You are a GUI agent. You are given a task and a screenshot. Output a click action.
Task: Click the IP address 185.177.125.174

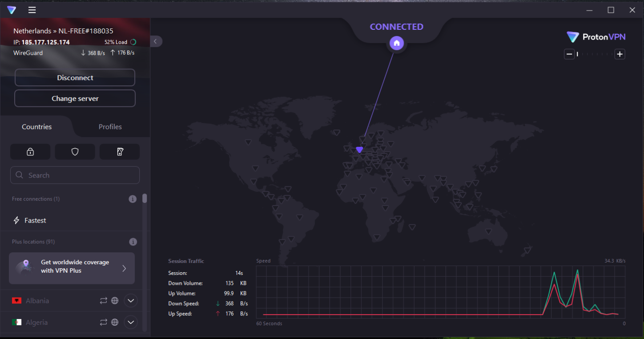tap(46, 42)
